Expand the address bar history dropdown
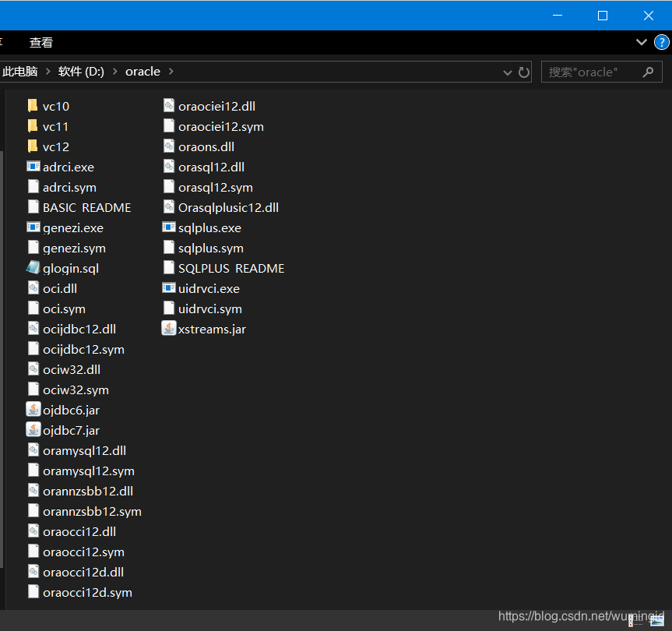The image size is (672, 631). pos(507,71)
